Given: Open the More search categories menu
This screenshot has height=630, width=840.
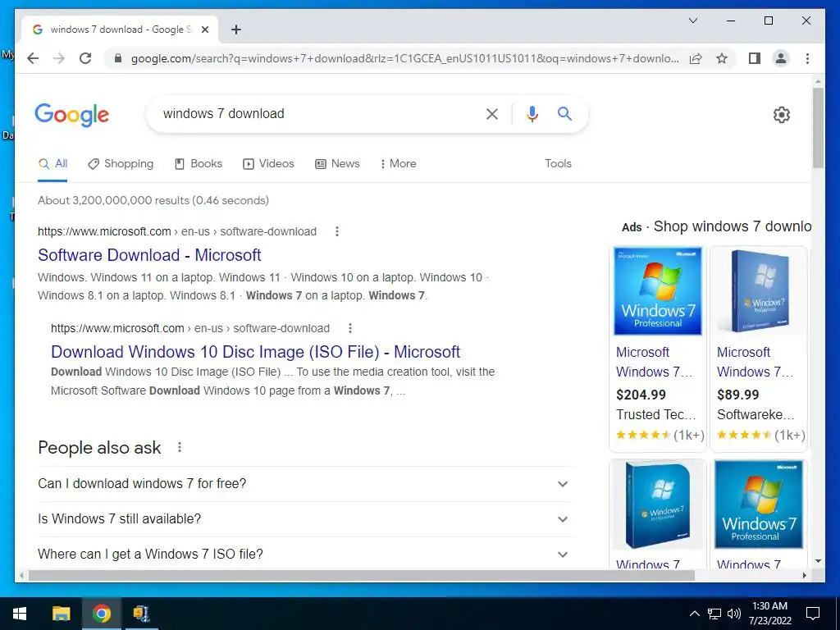Looking at the screenshot, I should click(398, 164).
